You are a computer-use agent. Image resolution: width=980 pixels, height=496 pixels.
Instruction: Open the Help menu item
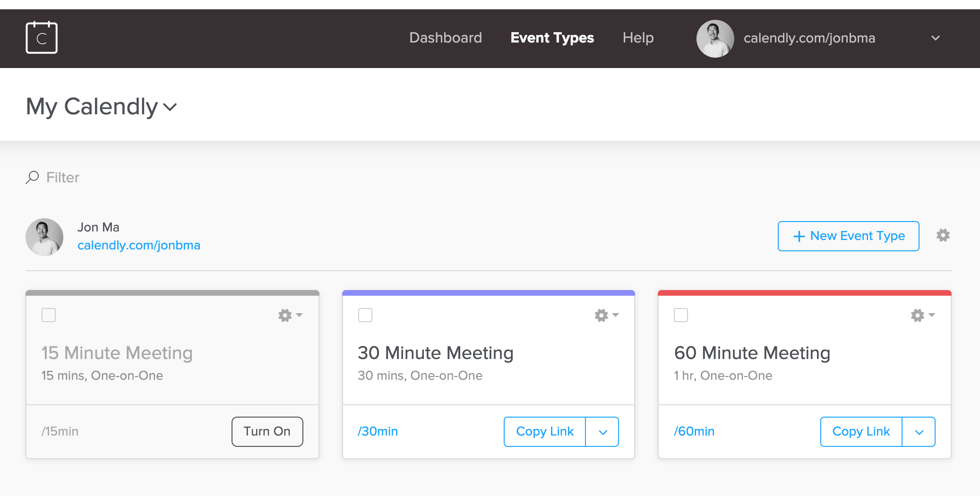coord(638,38)
